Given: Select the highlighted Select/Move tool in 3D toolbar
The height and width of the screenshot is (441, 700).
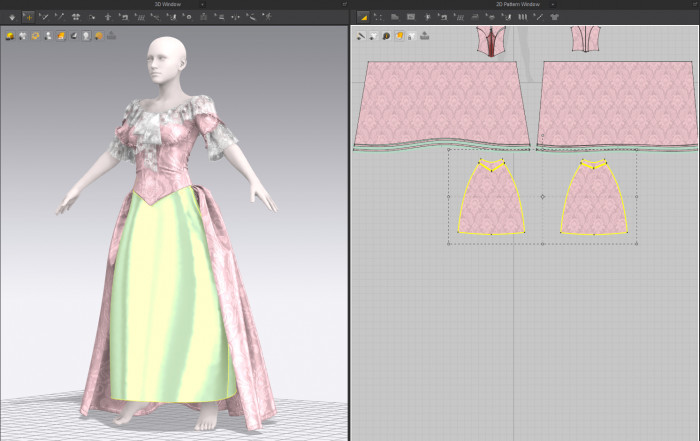Looking at the screenshot, I should coord(28,17).
